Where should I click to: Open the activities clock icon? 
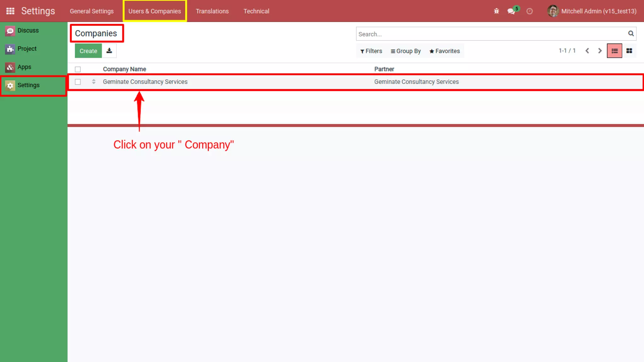[530, 11]
